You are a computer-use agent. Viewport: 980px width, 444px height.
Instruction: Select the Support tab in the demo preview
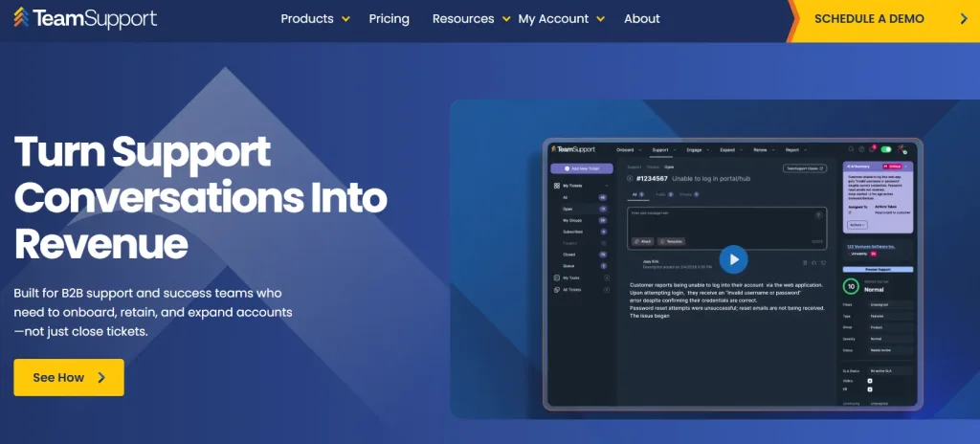[662, 150]
